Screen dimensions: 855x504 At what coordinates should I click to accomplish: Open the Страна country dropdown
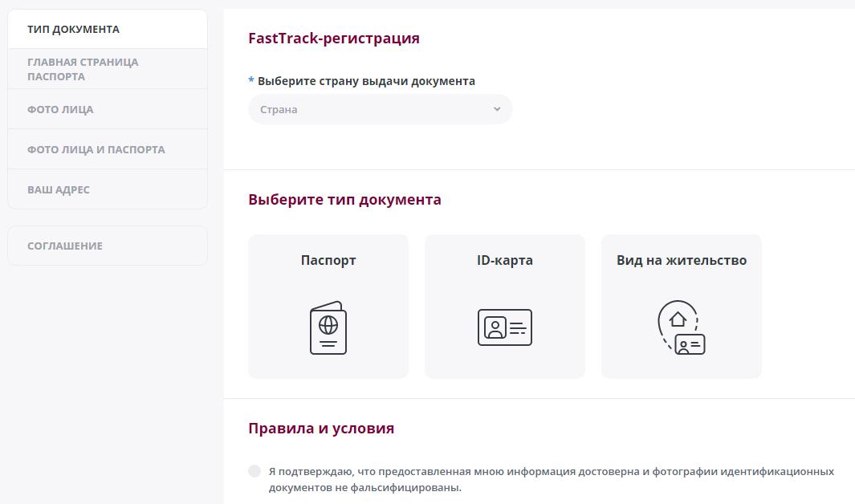(x=380, y=109)
